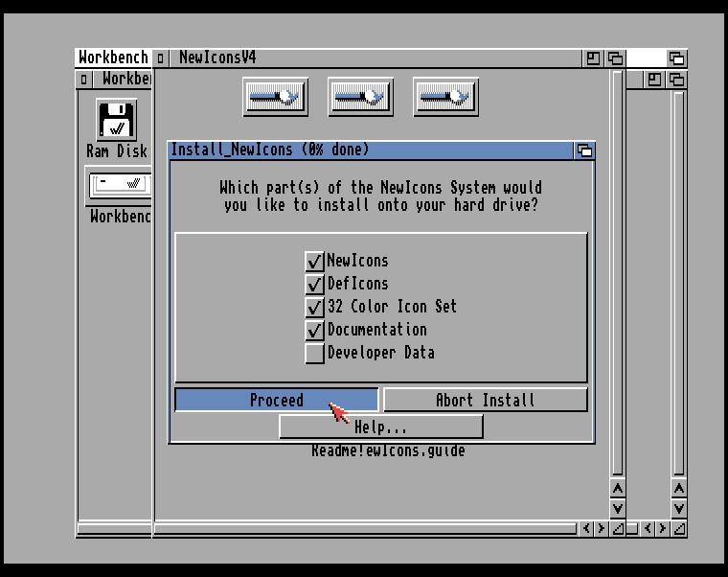Click the NewIconsV4 horizontal scrollbar
This screenshot has height=577, width=728.
tap(364, 528)
